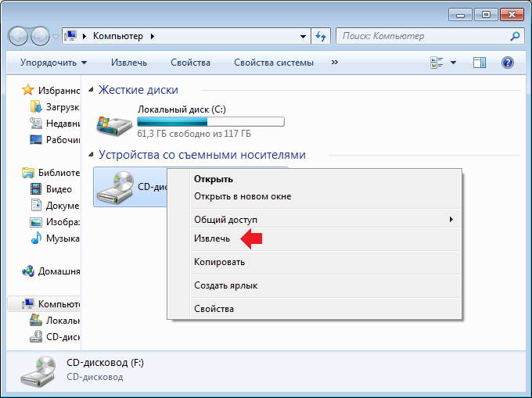Minimize the Explorer window
The height and width of the screenshot is (398, 532).
[460, 15]
